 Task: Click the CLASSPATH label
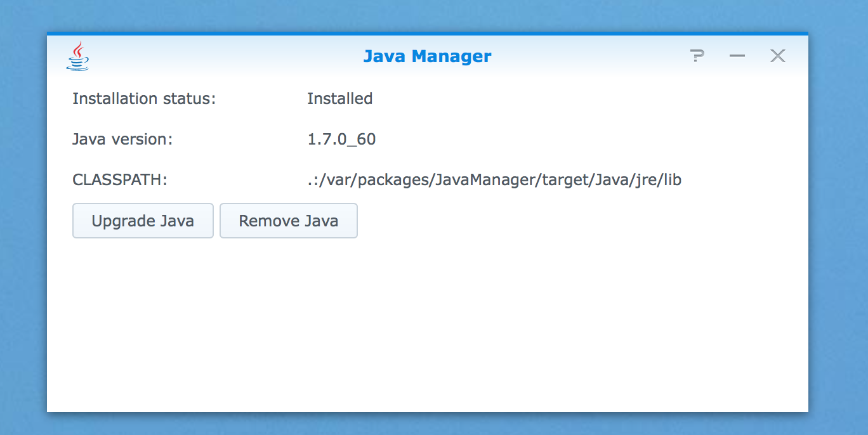120,180
